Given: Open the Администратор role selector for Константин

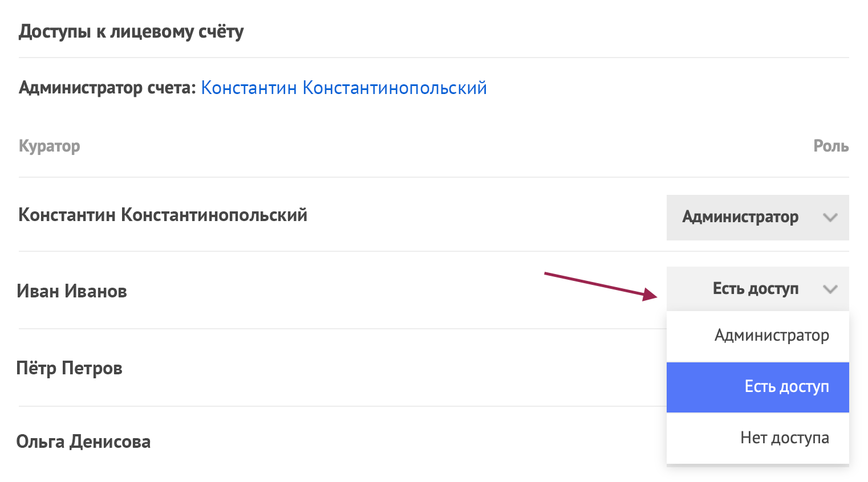Looking at the screenshot, I should (740, 217).
